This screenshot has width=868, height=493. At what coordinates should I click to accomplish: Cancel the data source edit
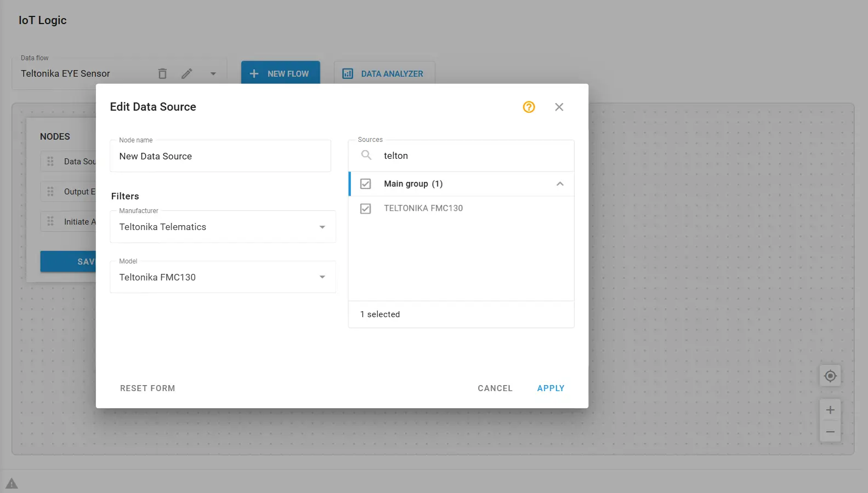[495, 388]
